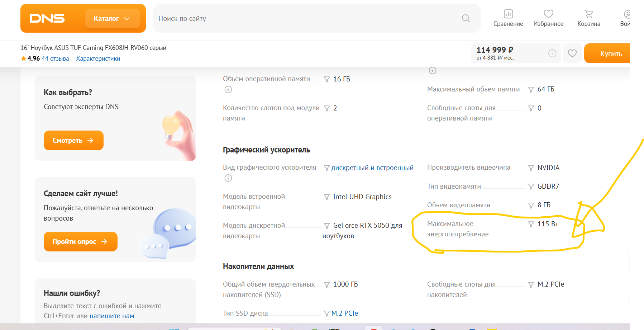Click the 4.96 rating value
This screenshot has height=330, width=644.
coord(34,58)
